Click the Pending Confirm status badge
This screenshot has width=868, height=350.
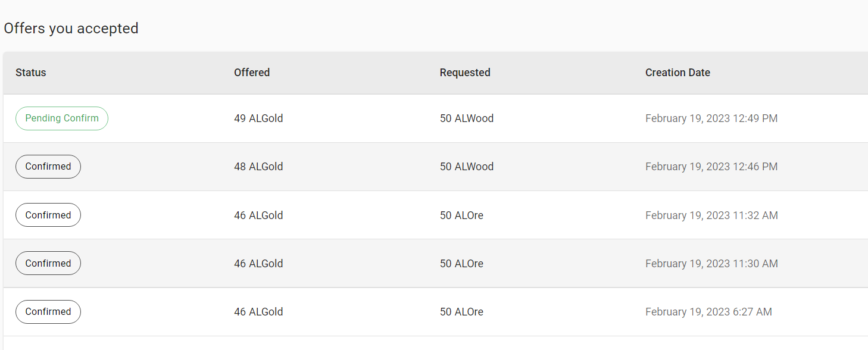(61, 118)
